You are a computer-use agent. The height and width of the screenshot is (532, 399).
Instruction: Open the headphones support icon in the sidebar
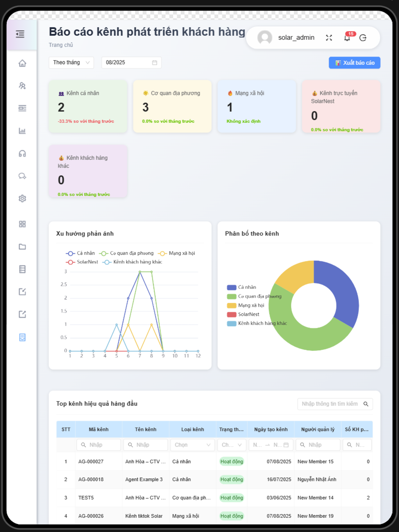(x=22, y=153)
